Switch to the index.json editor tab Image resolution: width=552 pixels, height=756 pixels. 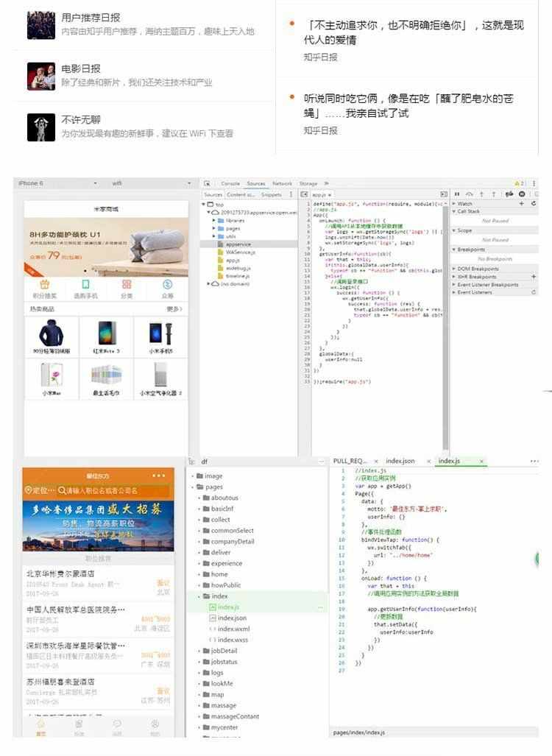tap(400, 461)
